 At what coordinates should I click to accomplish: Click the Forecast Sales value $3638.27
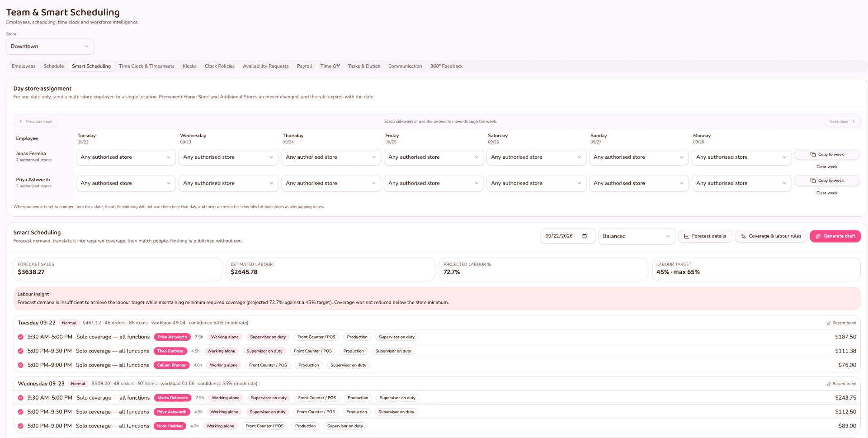tap(31, 272)
